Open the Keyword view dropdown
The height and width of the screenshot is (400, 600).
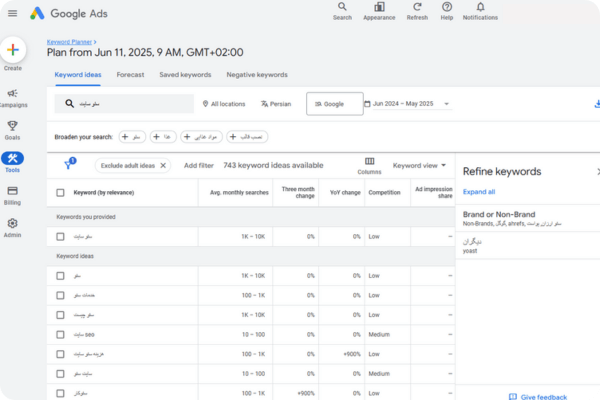[x=419, y=165]
